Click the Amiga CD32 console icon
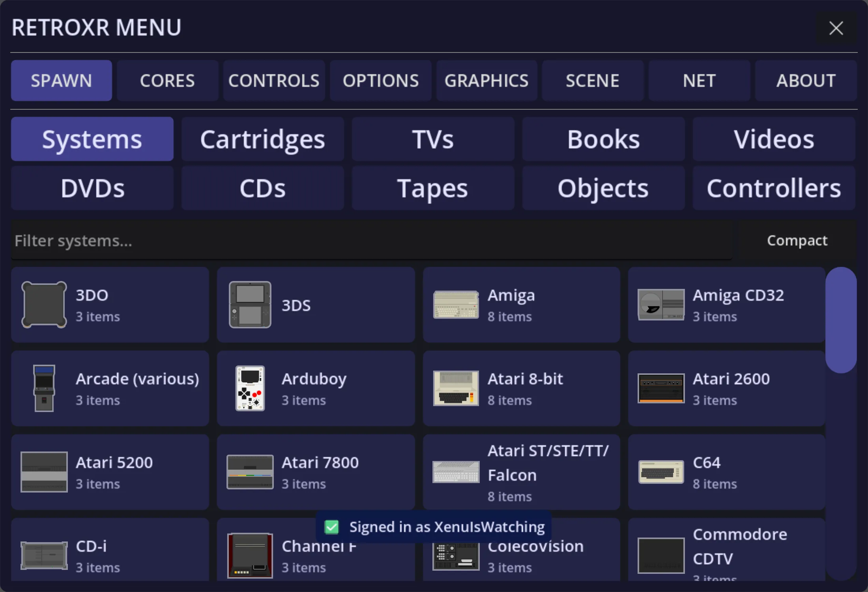 (x=661, y=305)
